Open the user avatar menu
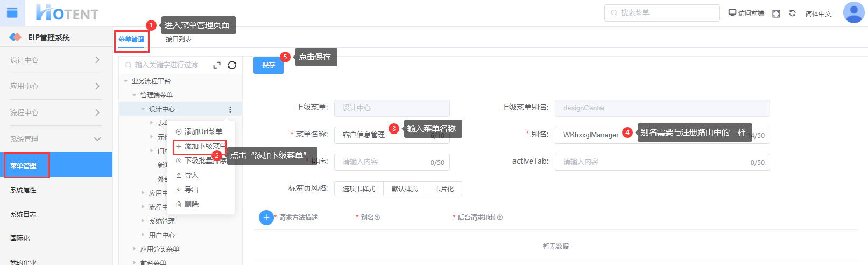 click(853, 12)
